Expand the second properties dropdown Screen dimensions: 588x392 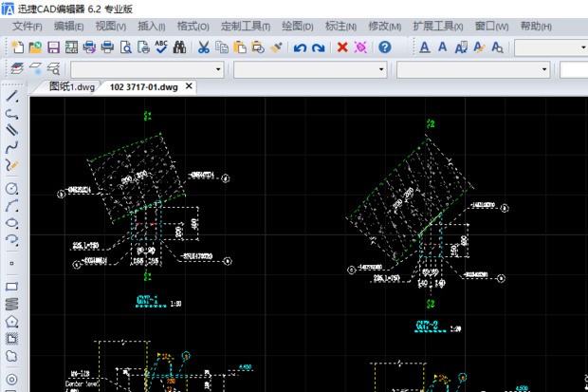pos(382,69)
